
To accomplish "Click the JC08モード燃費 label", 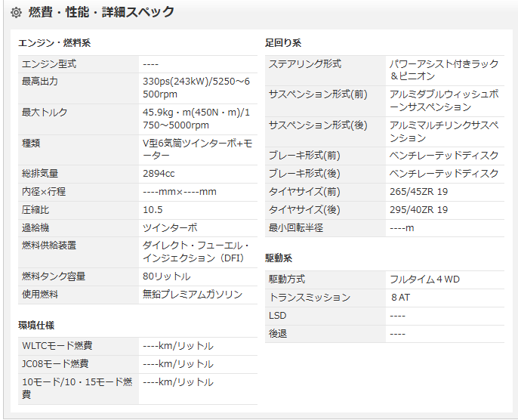I will [x=55, y=364].
